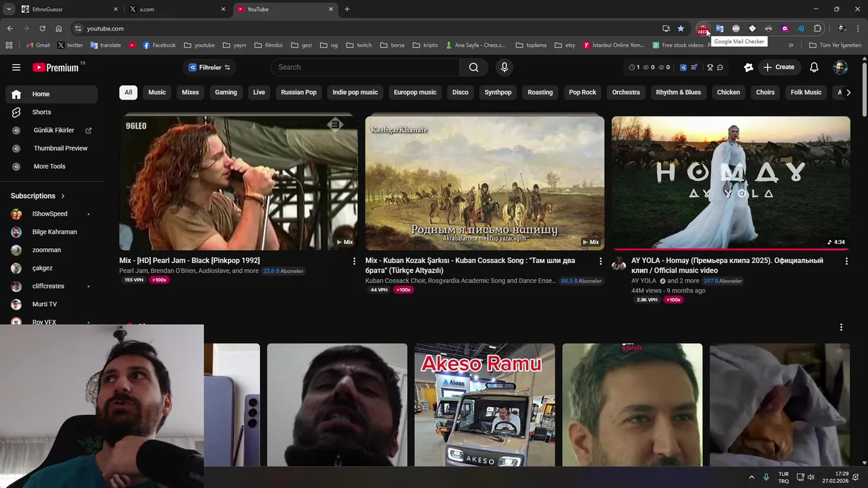868x488 pixels.
Task: Open the filmdizi bookmarks folder
Action: pyautogui.click(x=269, y=45)
